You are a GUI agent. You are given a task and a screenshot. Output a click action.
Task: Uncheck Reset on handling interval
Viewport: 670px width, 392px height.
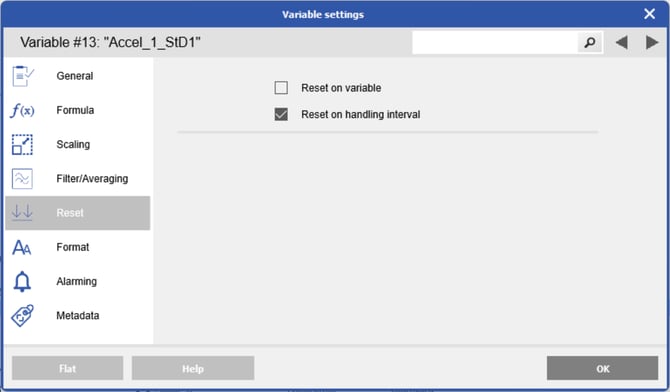[281, 114]
